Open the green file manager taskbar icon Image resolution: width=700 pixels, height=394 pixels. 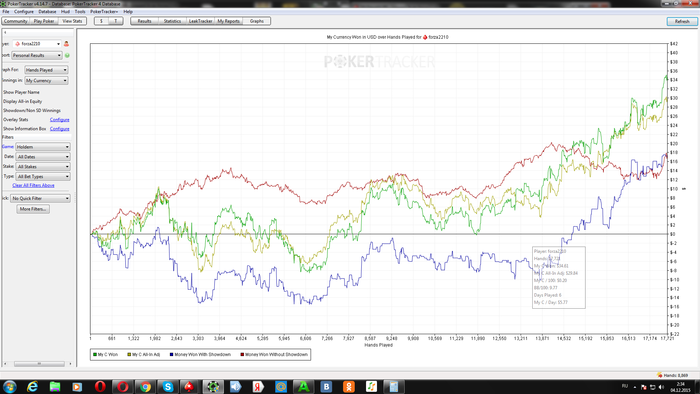[x=54, y=386]
